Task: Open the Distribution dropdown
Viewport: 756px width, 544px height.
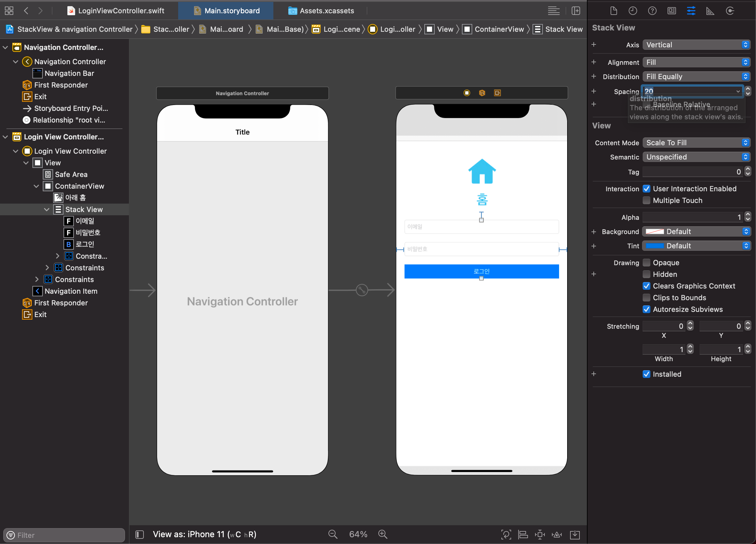Action: click(696, 77)
